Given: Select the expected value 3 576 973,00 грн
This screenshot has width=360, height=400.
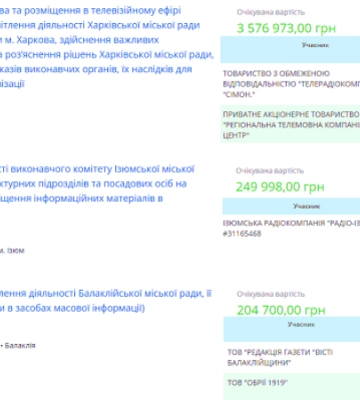Looking at the screenshot, I should tap(286, 28).
